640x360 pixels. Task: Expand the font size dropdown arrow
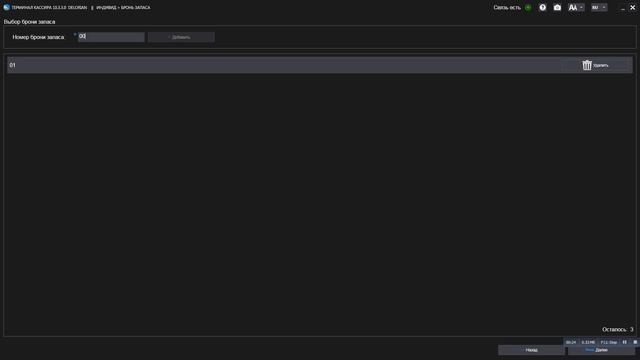tap(581, 7)
